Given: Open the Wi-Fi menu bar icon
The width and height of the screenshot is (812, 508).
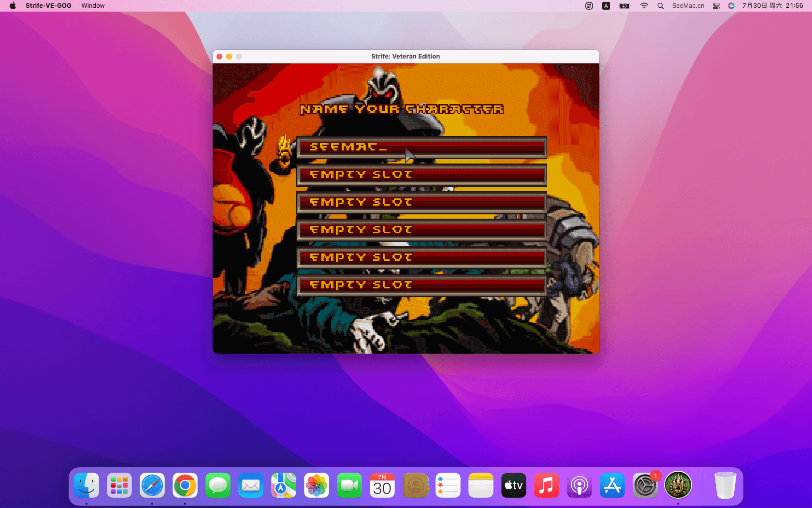Looking at the screenshot, I should [x=644, y=6].
